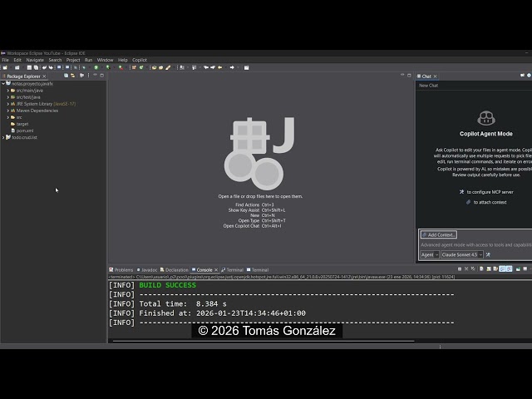Switch to the Declaration tab
This screenshot has width=532, height=399.
[x=174, y=270]
